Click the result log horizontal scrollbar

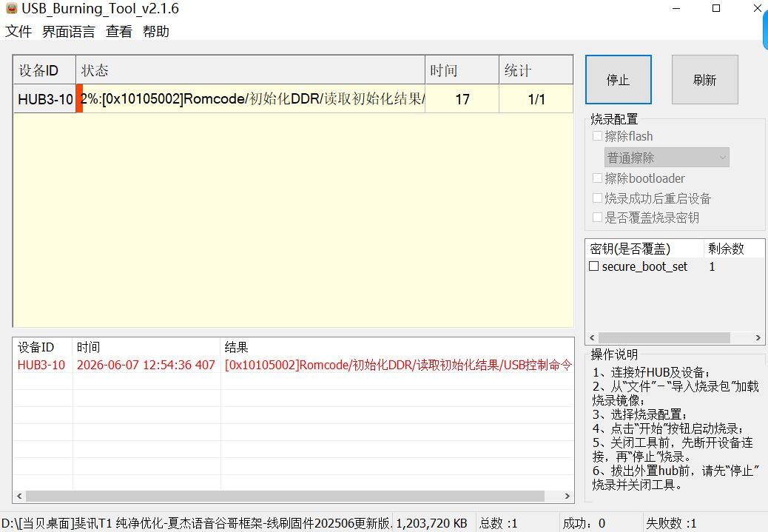[285, 496]
